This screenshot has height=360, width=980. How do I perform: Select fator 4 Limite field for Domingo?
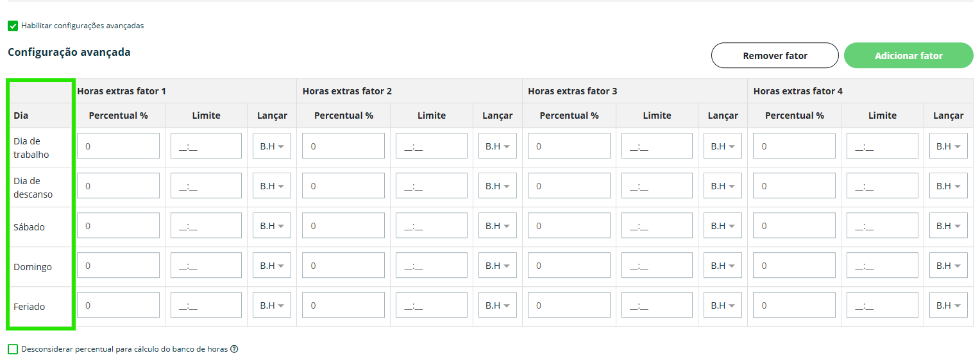tap(882, 266)
